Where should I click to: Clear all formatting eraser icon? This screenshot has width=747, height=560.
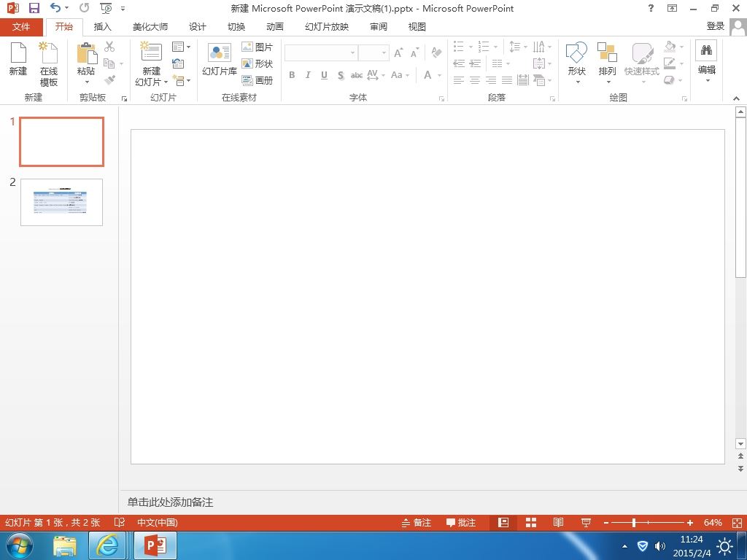tap(436, 52)
